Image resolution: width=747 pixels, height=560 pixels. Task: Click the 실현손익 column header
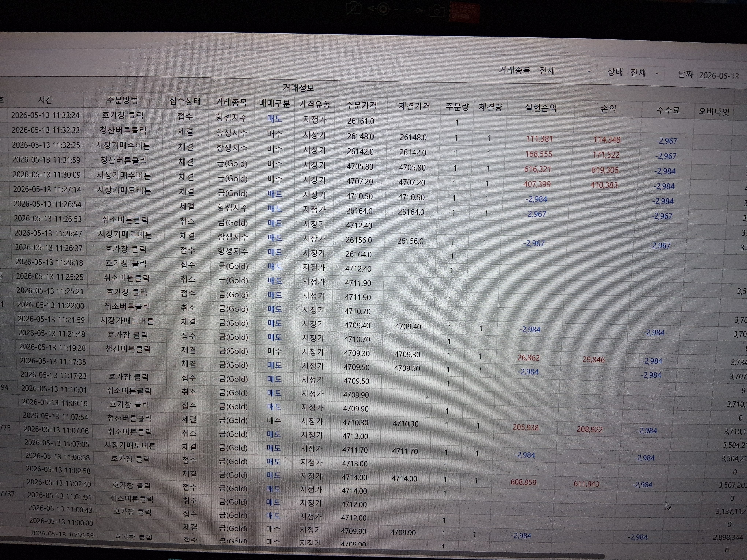coord(541,108)
